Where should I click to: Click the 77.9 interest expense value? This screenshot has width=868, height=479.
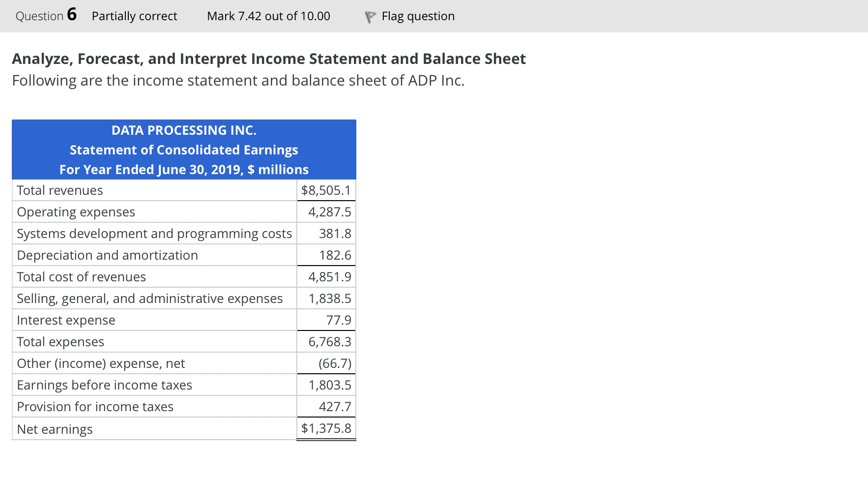pos(339,320)
